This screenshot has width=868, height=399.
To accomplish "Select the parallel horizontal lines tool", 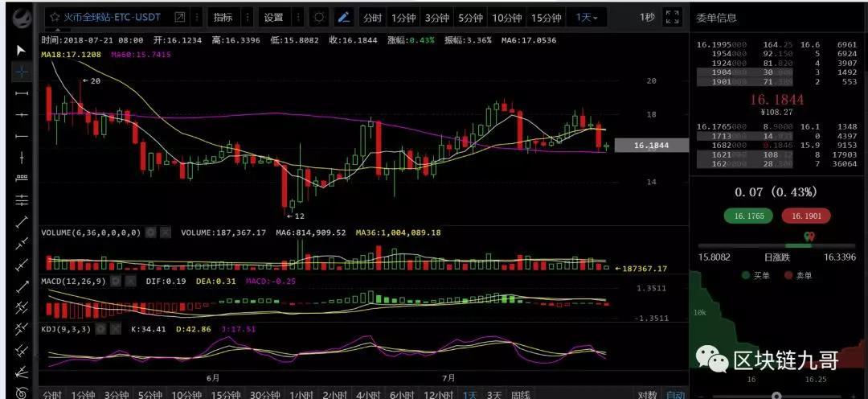I will (22, 199).
